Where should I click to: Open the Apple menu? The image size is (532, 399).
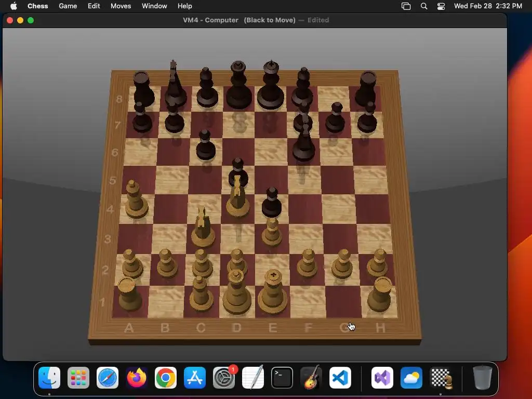click(x=14, y=6)
